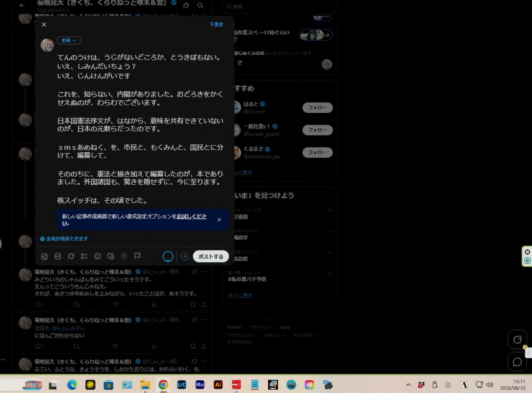Click in the post text area
Image resolution: width=532 pixels, height=393 pixels.
pos(140,129)
